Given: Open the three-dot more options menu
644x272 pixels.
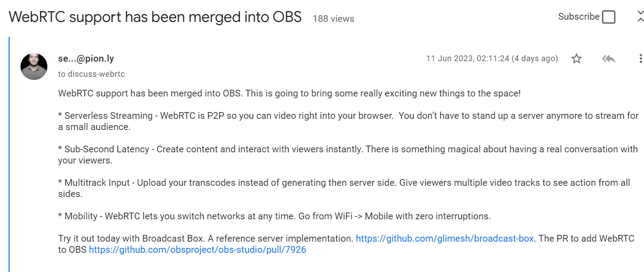Looking at the screenshot, I should point(640,59).
